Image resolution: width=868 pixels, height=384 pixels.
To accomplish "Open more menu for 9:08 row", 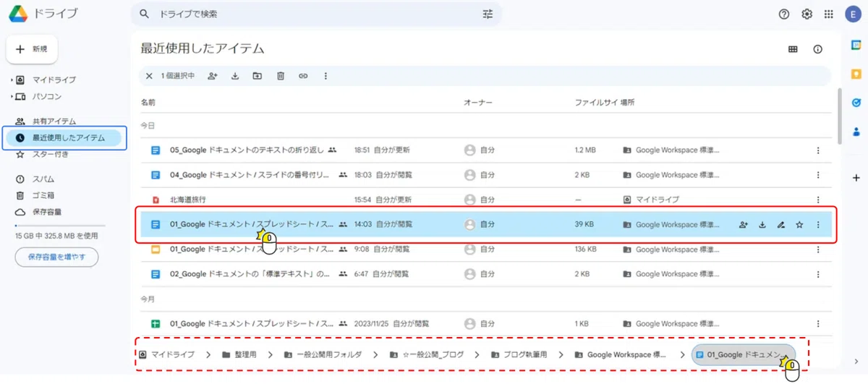I will (818, 249).
